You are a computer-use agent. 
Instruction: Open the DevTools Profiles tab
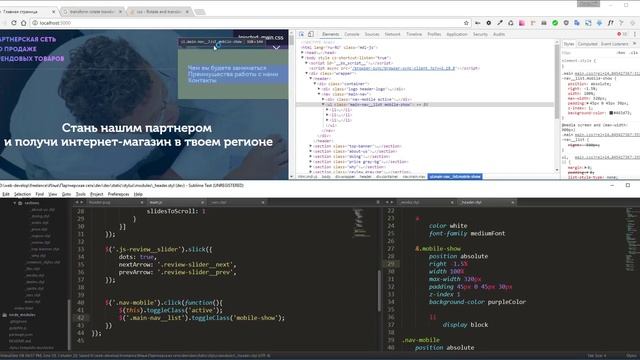point(434,34)
